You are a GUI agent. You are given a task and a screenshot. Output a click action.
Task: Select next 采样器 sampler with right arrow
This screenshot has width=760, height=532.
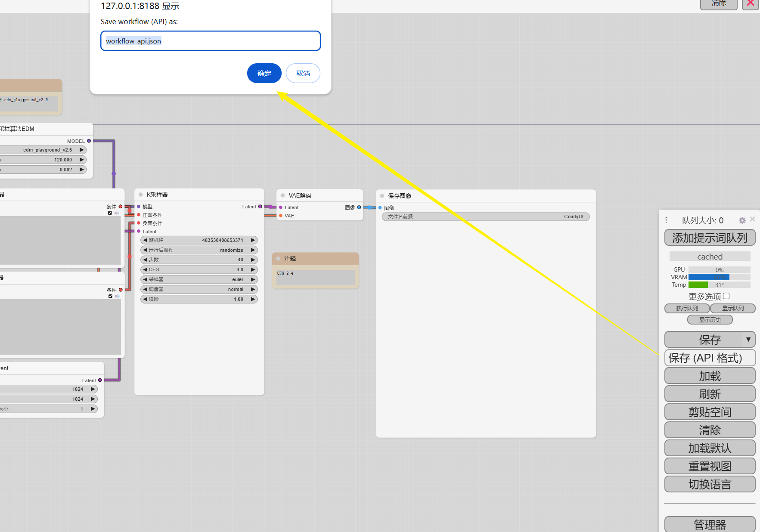253,279
